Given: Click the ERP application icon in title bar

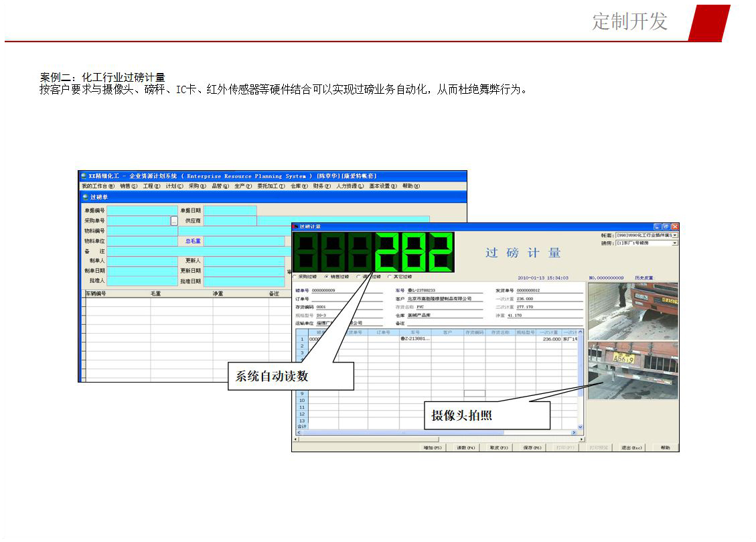Looking at the screenshot, I should click(83, 176).
